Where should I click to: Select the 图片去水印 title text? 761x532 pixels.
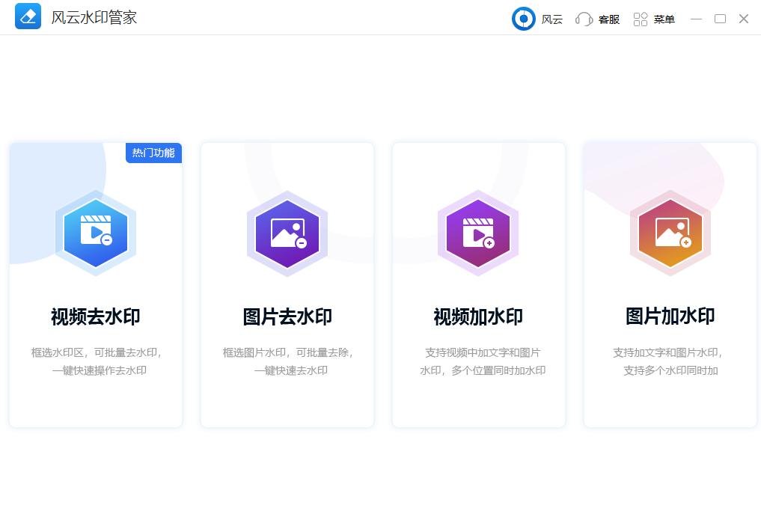(x=287, y=316)
